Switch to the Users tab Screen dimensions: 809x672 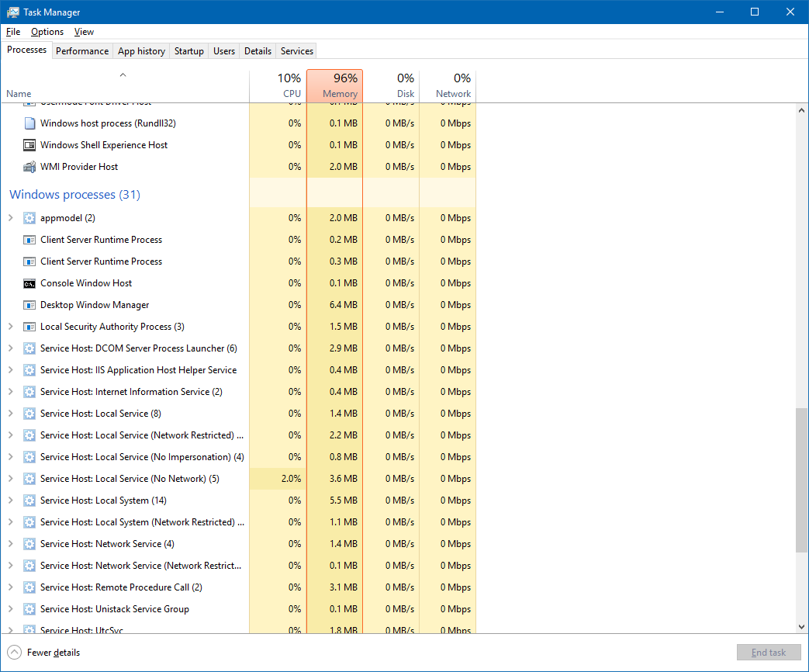[224, 51]
